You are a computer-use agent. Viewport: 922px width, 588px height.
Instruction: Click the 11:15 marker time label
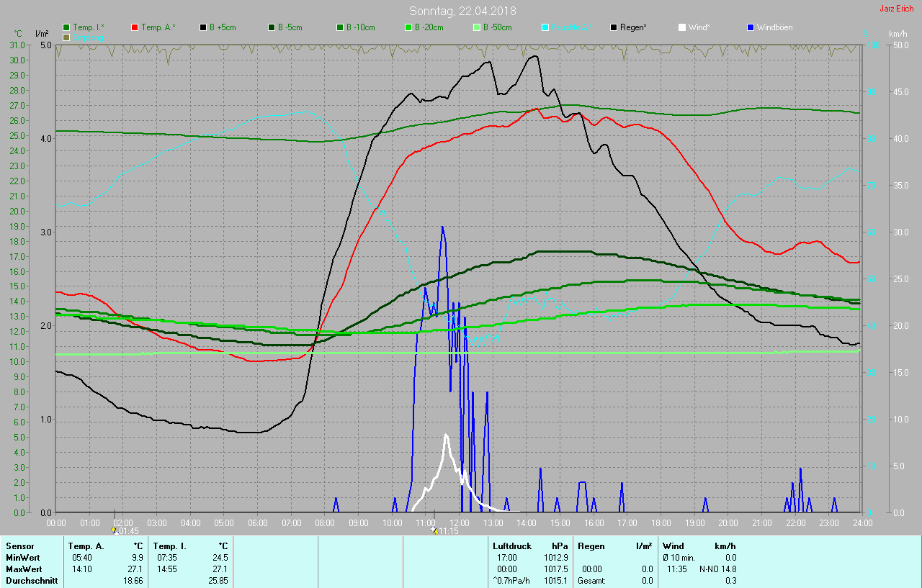[449, 531]
